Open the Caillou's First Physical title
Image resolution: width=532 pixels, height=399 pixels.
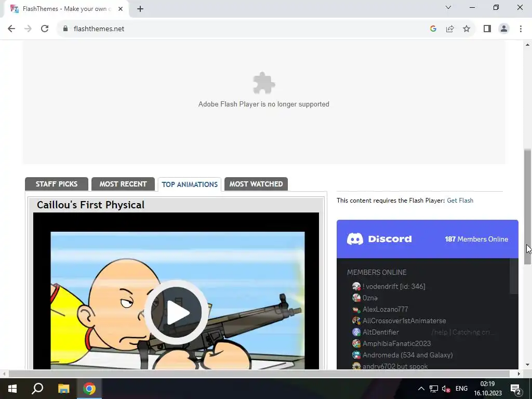[x=90, y=205]
